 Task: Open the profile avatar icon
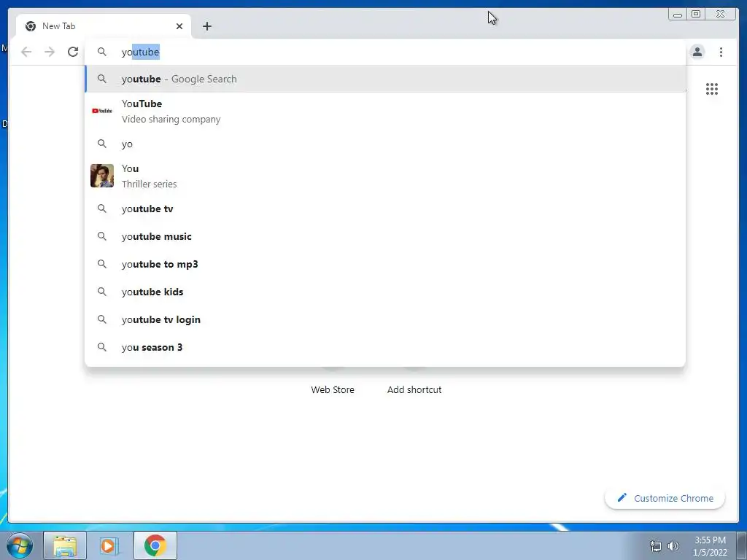pyautogui.click(x=697, y=52)
